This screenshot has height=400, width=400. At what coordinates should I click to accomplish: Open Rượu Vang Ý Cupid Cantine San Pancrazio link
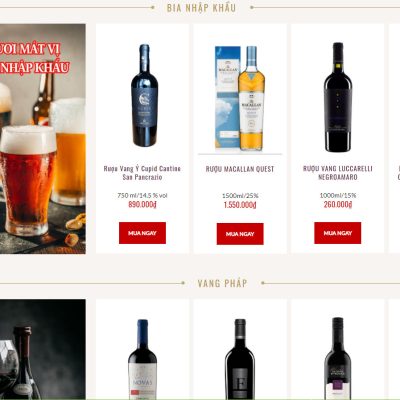pyautogui.click(x=142, y=173)
